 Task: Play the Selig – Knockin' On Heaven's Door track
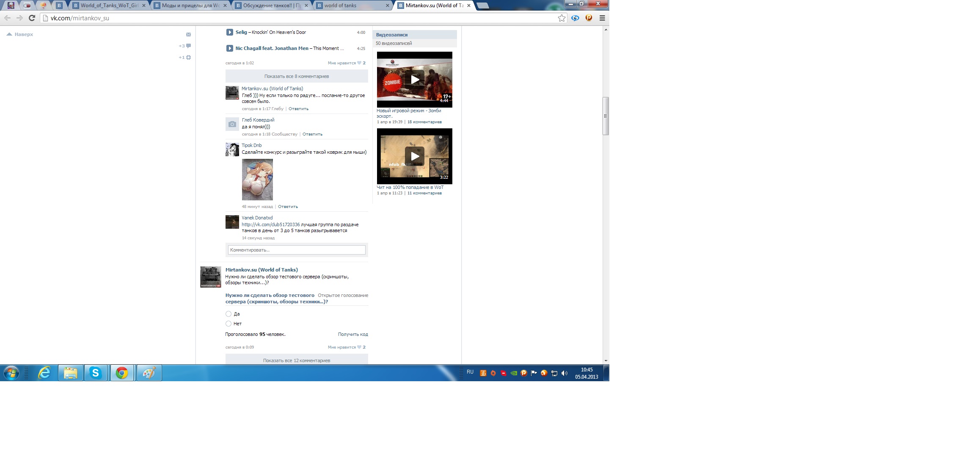[x=229, y=32]
